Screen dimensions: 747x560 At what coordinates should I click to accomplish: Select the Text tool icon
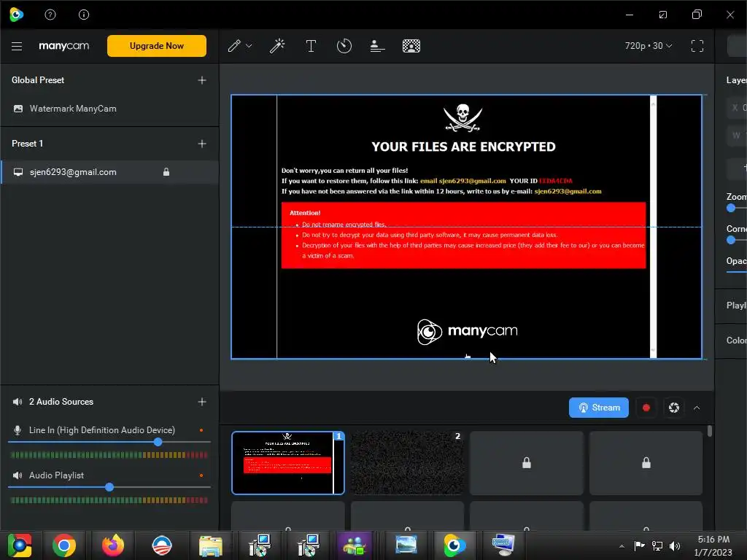coord(311,46)
